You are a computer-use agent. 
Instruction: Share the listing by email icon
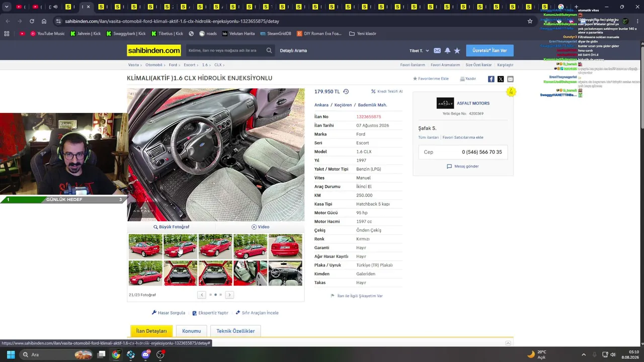click(x=510, y=79)
